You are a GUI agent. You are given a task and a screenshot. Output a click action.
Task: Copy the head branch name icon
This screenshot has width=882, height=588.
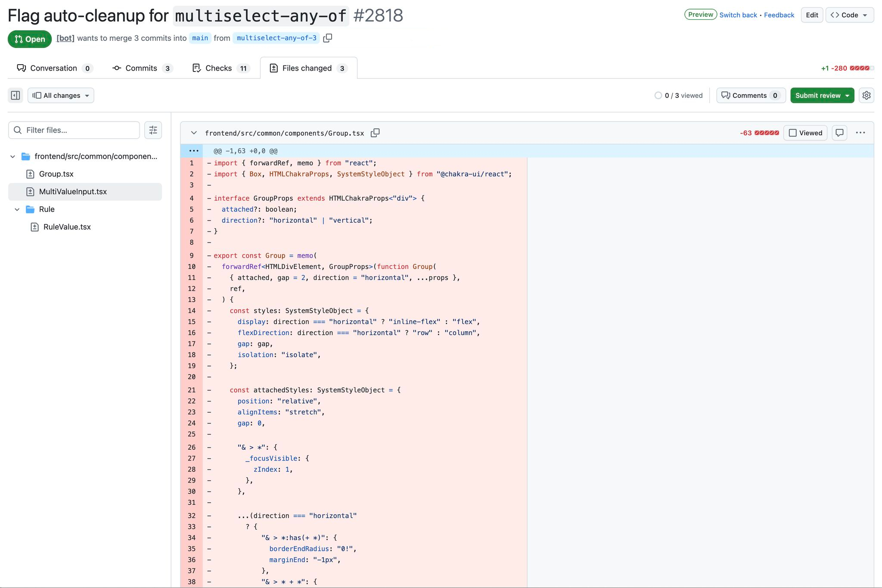[x=328, y=38]
